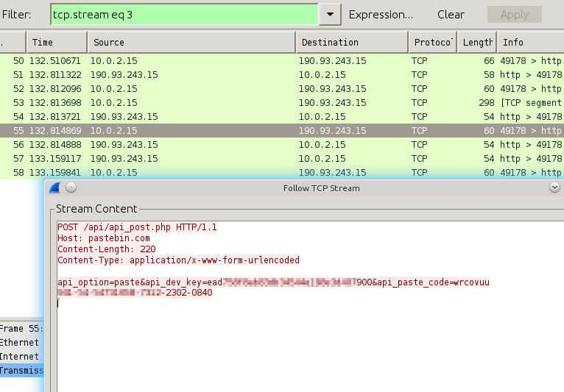The width and height of the screenshot is (564, 392).
Task: Open the filter history dropdown arrow
Action: tap(330, 14)
